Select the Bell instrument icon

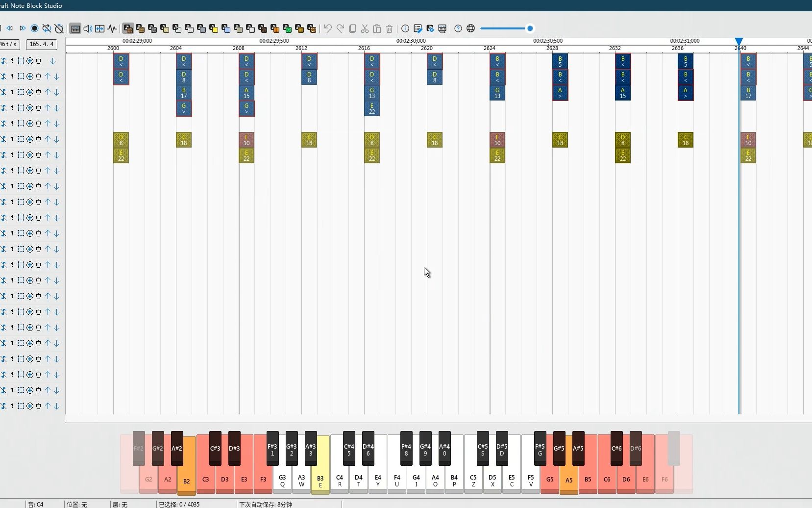pyautogui.click(x=214, y=28)
